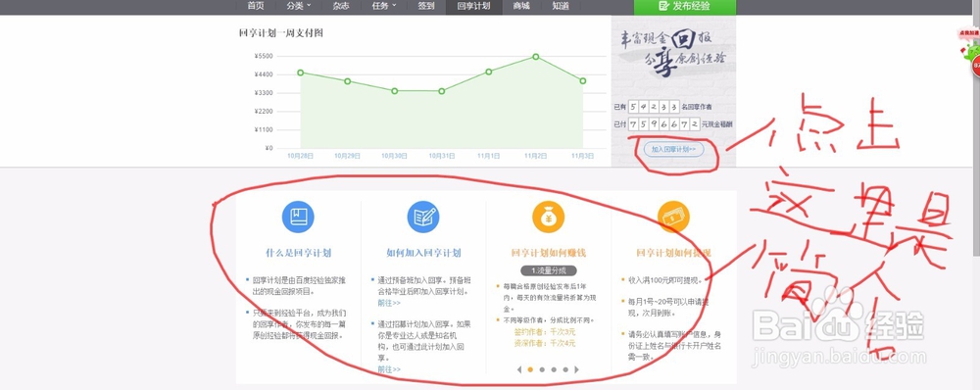Click the chart data point for 10月31日
Image resolution: width=980 pixels, height=390 pixels.
[442, 91]
